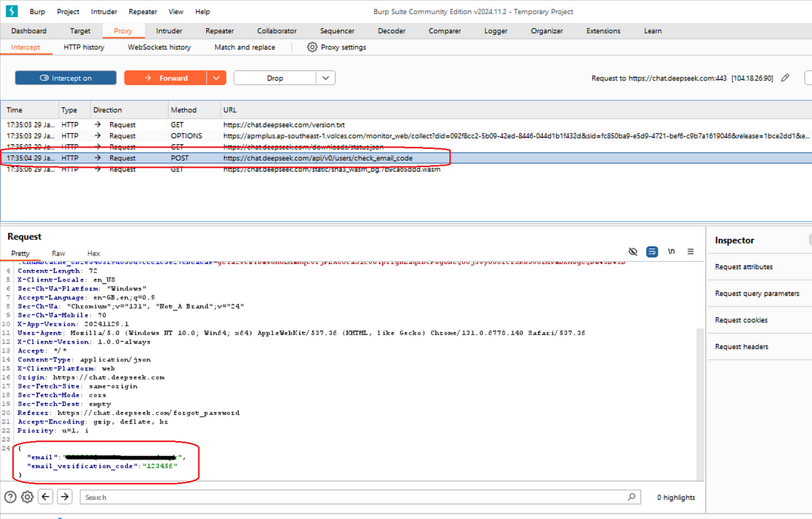Open the Repeater menu
Screen dimensions: 812x519
click(143, 12)
